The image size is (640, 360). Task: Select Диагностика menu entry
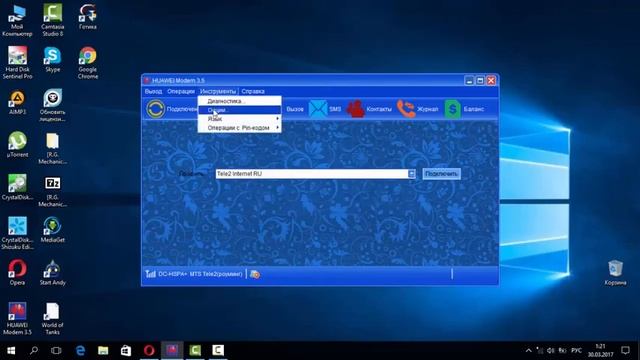240,101
